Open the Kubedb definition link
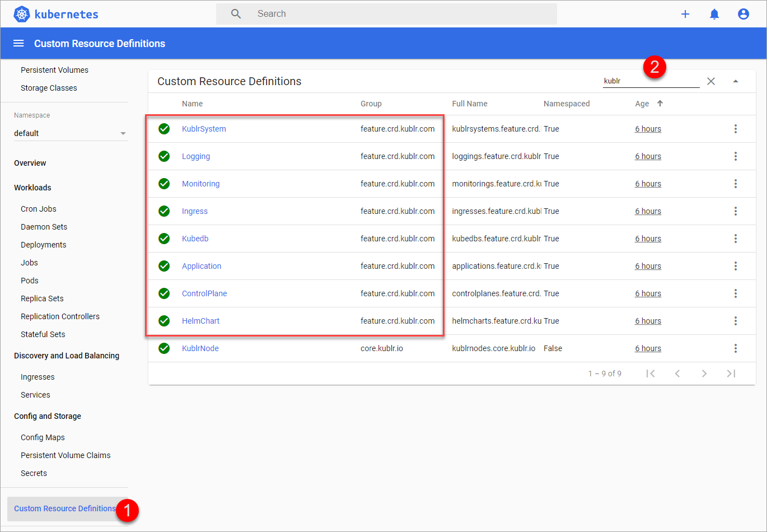The height and width of the screenshot is (532, 767). tap(195, 239)
